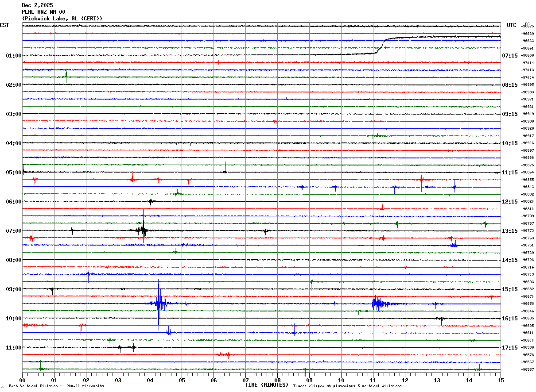Click the "Traces clipped at plus/minus 5 vertical divisions" note
The width and height of the screenshot is (536, 392).
click(347, 386)
